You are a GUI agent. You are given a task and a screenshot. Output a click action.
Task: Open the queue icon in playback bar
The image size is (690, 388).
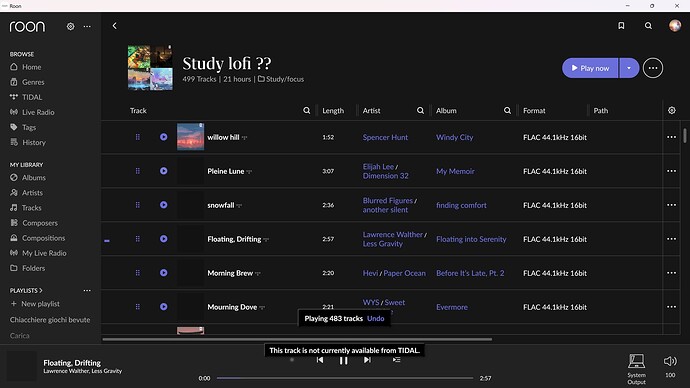click(x=396, y=360)
